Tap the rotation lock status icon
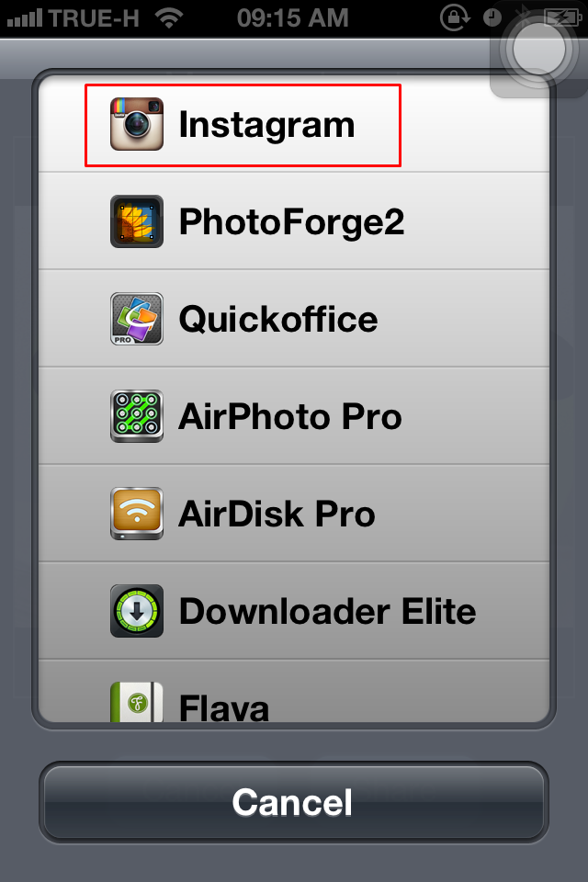 click(455, 18)
